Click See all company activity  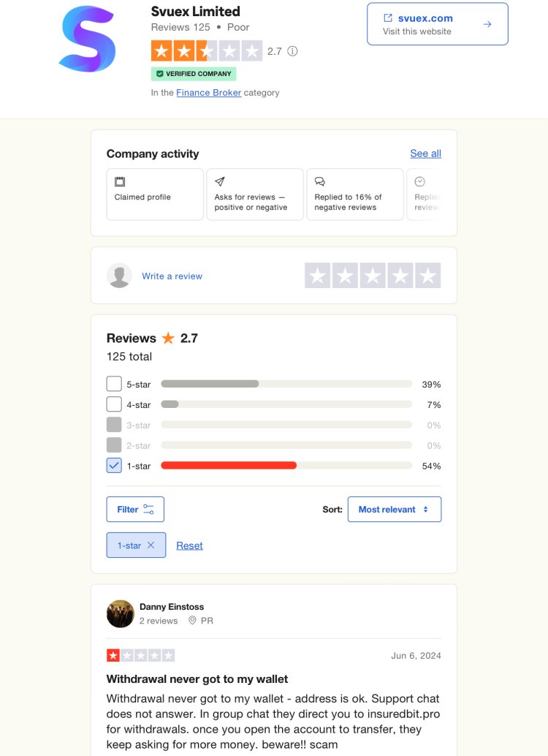click(425, 154)
